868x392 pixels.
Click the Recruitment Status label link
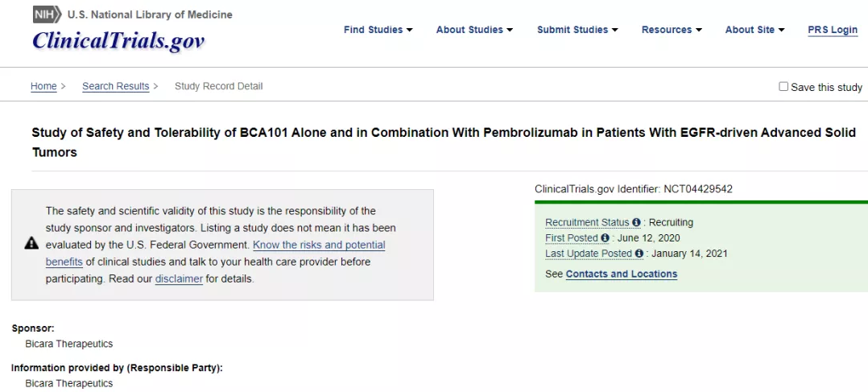587,223
